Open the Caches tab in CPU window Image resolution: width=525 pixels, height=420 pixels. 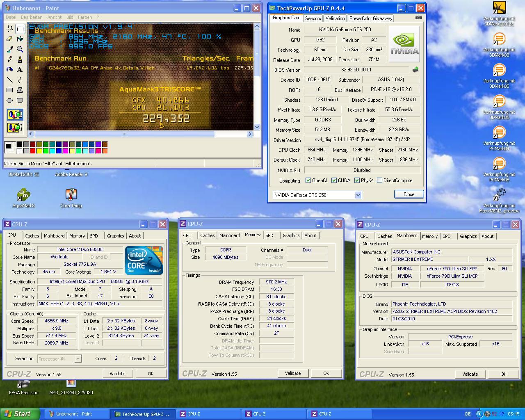[x=32, y=236]
